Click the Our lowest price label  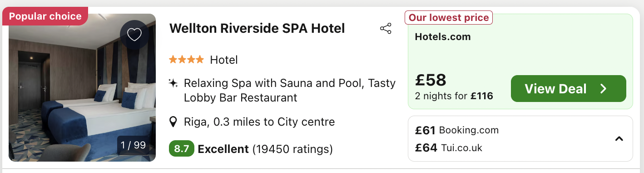coord(449,18)
